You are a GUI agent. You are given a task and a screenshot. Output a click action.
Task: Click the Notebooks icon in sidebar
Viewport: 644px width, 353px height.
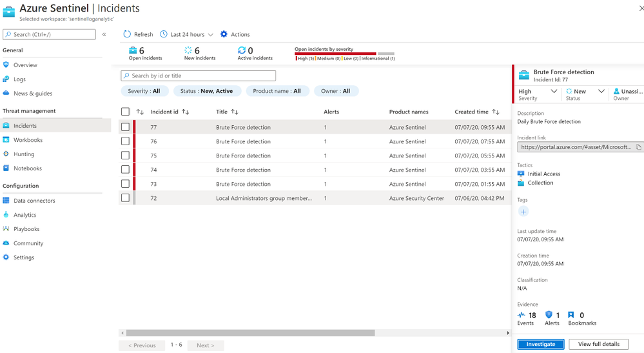coord(6,168)
